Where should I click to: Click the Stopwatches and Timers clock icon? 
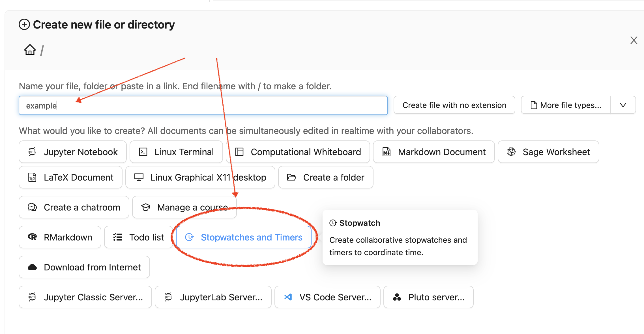(x=189, y=237)
